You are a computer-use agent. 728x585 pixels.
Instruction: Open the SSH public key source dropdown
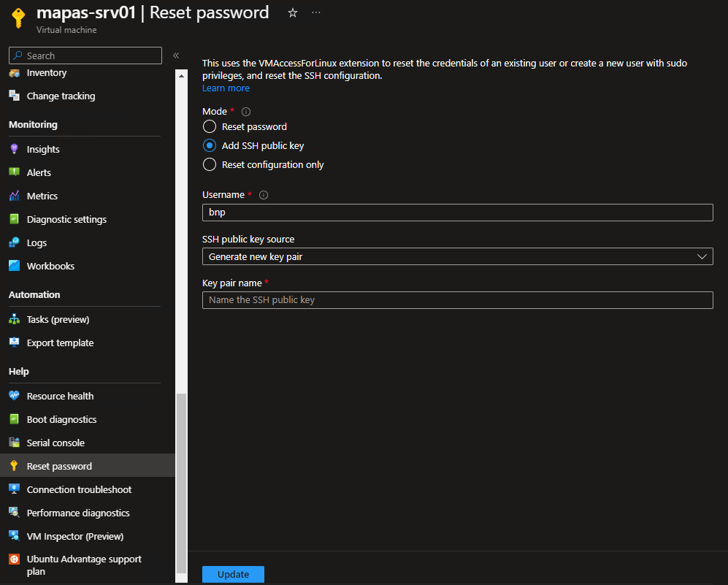457,256
